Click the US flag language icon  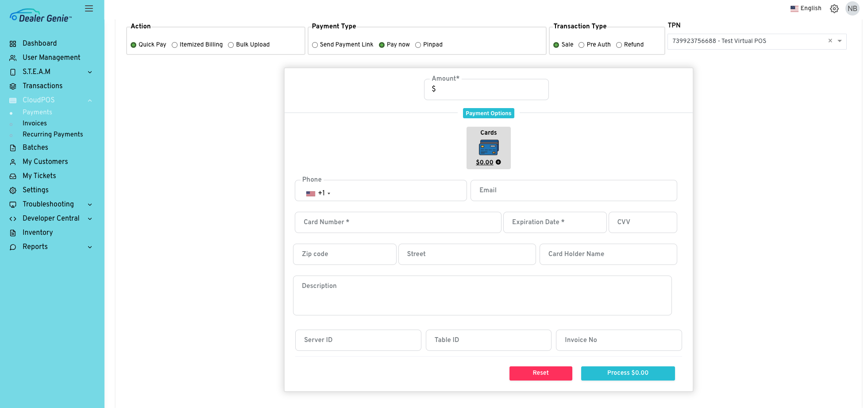pos(795,8)
